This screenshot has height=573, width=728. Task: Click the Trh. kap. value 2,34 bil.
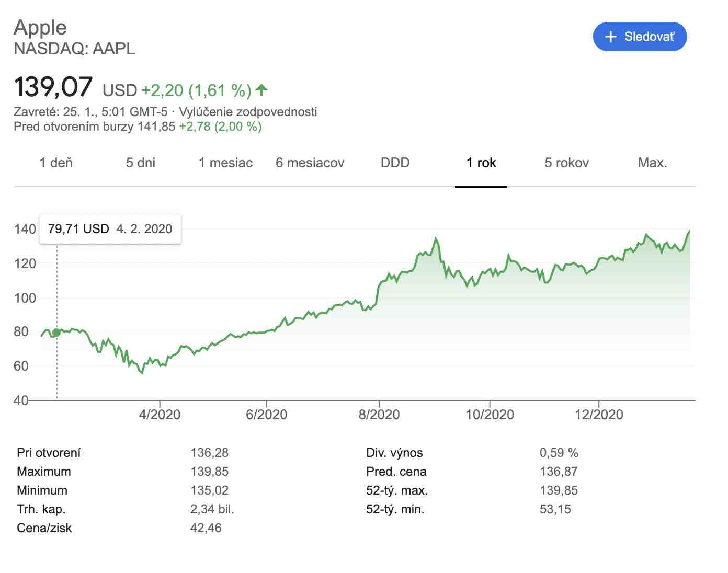(212, 509)
